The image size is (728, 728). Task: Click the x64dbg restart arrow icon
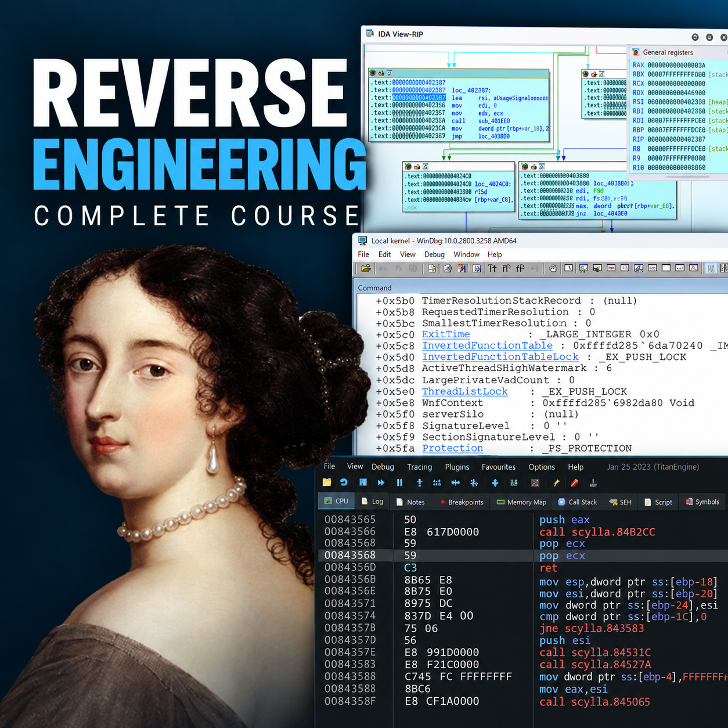pos(344,482)
